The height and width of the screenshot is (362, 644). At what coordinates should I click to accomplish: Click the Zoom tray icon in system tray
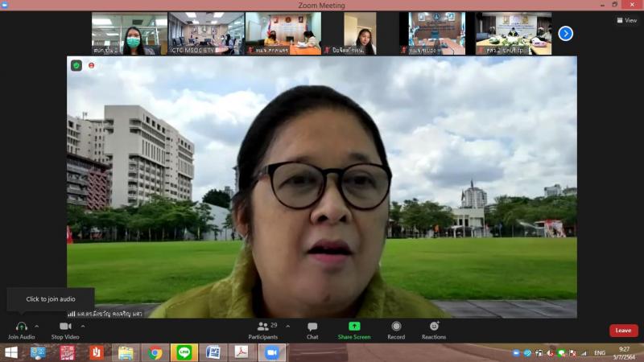(516, 353)
